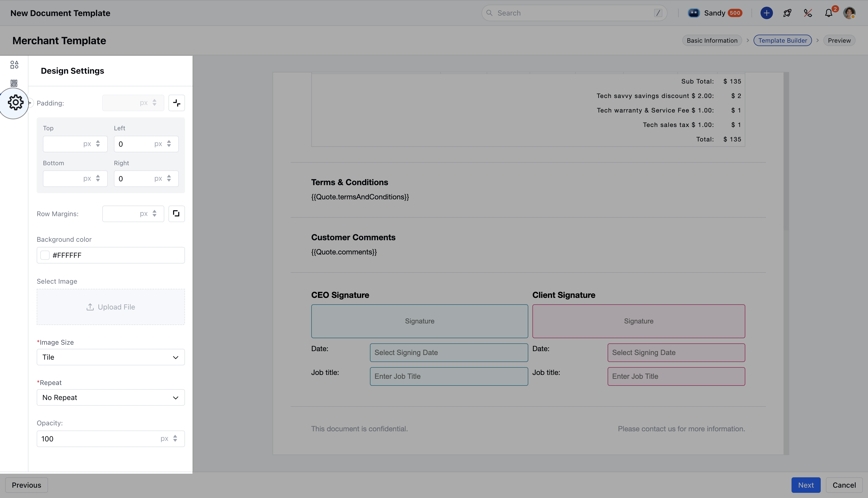Open Sandy assistant bot icon
This screenshot has width=868, height=498.
[693, 13]
